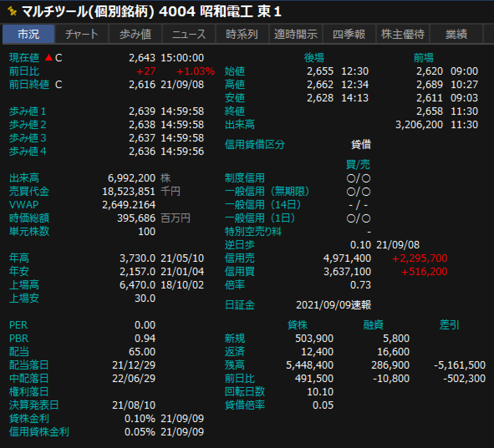Click the morning low 2,611
This screenshot has width=494, height=448.
point(430,98)
